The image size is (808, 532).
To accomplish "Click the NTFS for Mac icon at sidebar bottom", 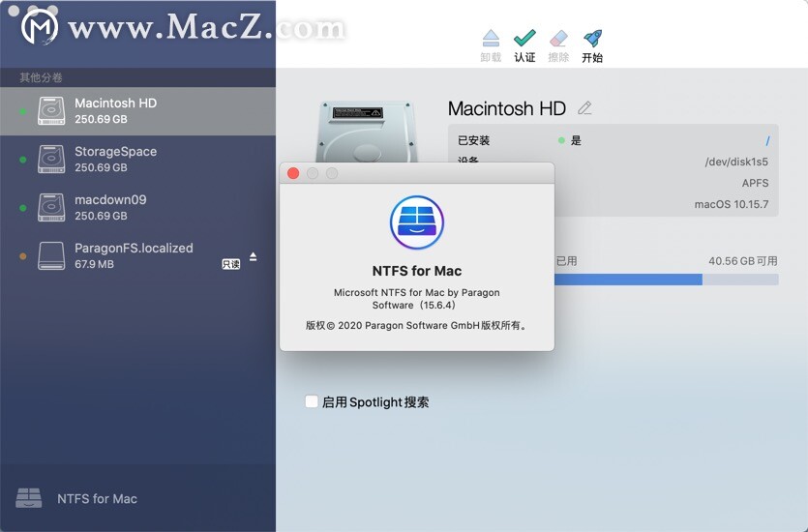I will coord(29,498).
